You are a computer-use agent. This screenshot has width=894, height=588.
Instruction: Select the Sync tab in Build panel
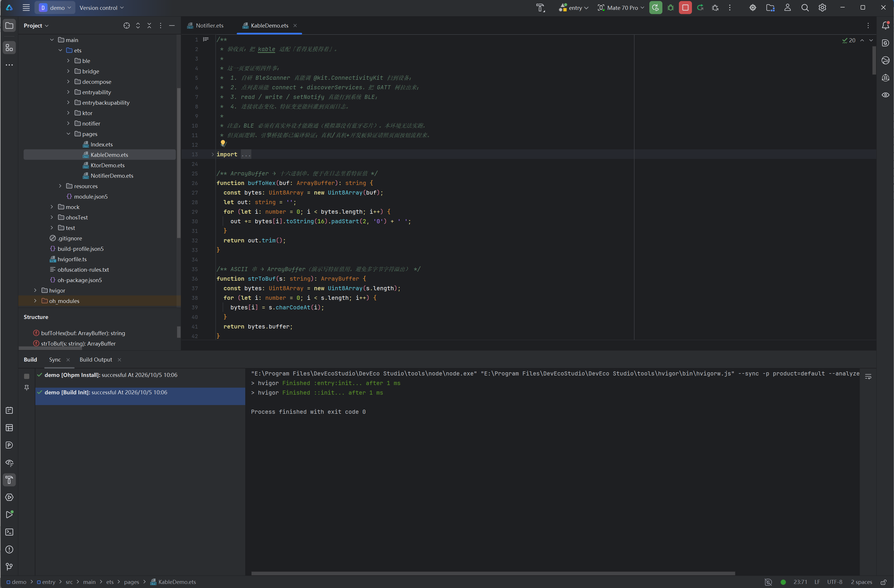click(55, 359)
